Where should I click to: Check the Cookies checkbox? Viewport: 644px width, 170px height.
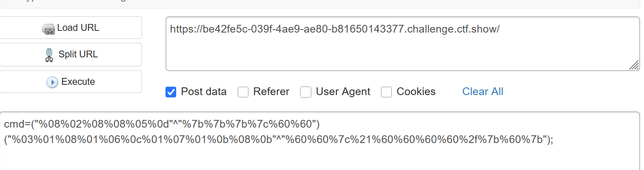point(387,92)
